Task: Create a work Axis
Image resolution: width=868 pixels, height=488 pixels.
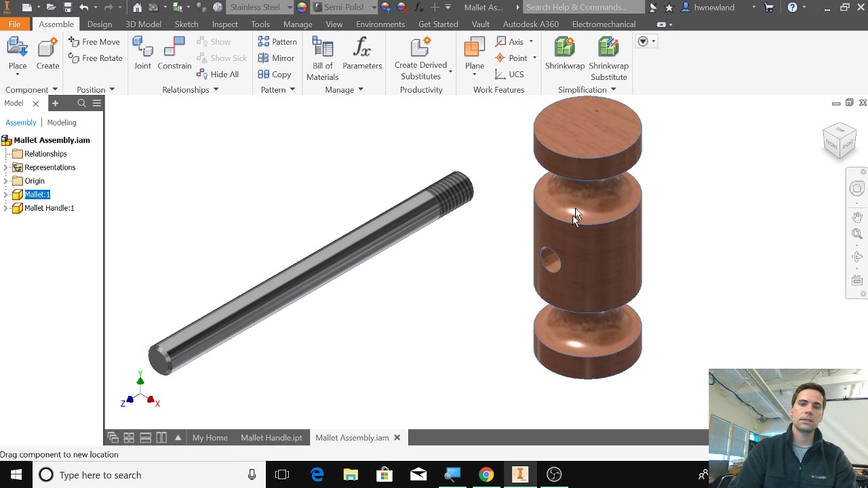Action: [510, 42]
